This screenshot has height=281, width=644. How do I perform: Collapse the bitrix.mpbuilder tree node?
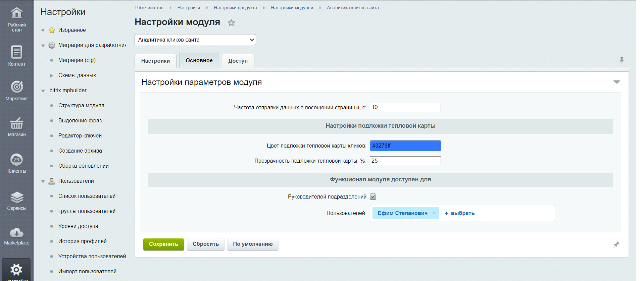pos(43,91)
